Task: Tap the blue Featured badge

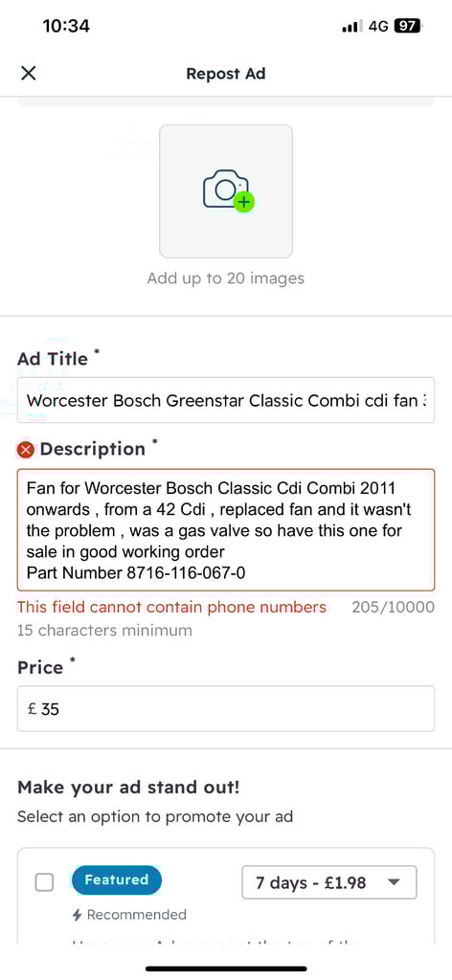Action: point(117,880)
